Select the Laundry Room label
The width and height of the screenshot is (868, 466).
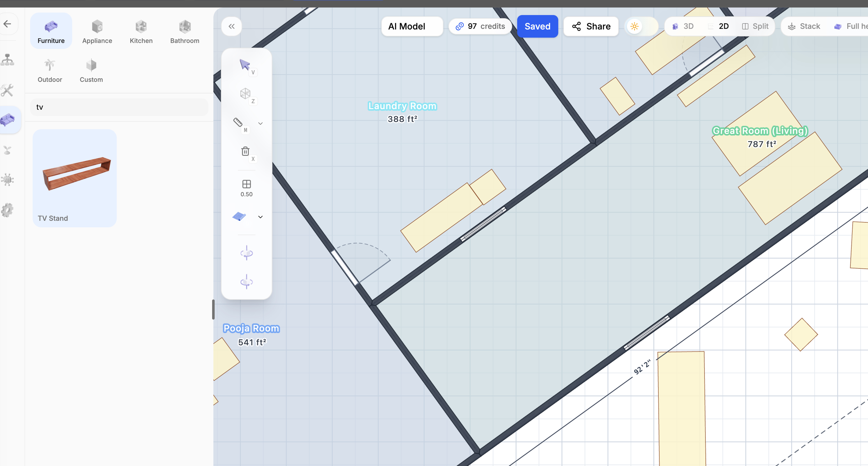[x=402, y=106]
